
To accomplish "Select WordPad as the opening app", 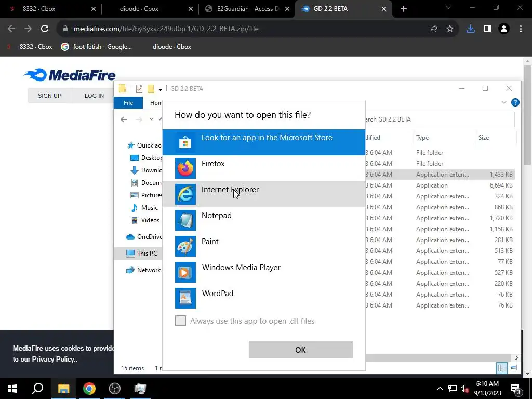I will click(263, 298).
